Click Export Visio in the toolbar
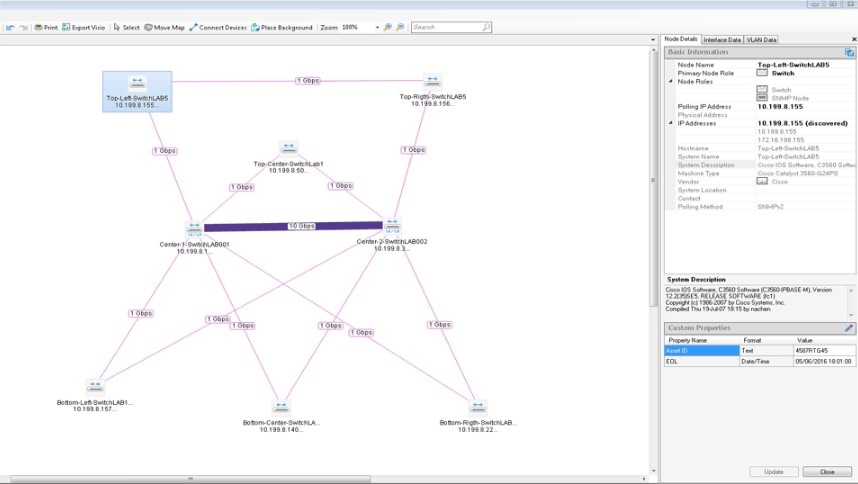Image resolution: width=858 pixels, height=484 pixels. (x=83, y=27)
